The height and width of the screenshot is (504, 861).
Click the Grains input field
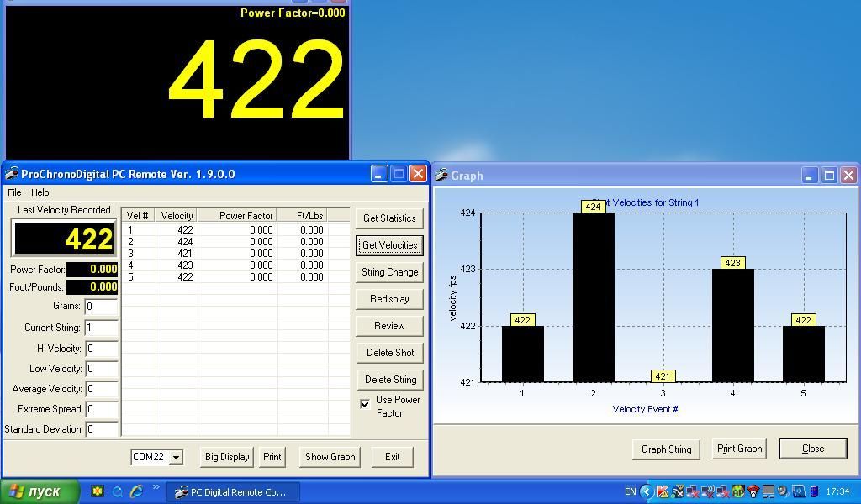tap(101, 307)
